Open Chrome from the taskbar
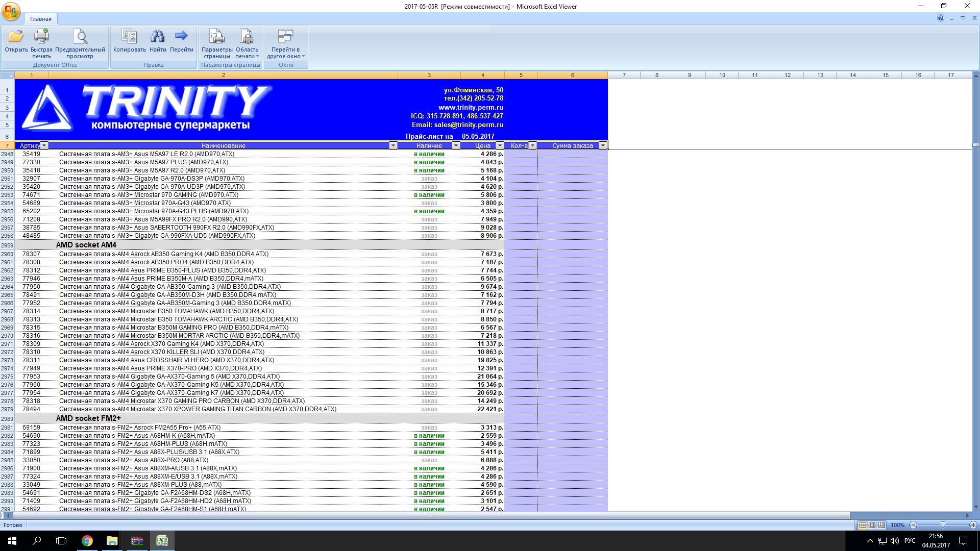The width and height of the screenshot is (980, 551). coord(87,541)
